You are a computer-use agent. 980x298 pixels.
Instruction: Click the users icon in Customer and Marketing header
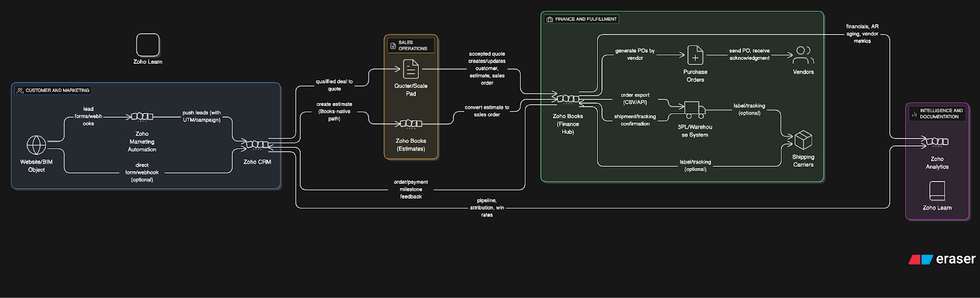[x=20, y=90]
